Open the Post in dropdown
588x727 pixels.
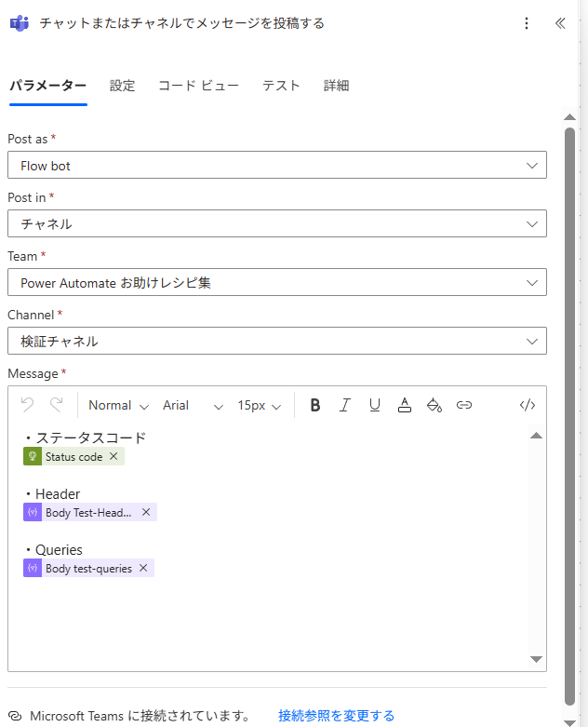[277, 223]
